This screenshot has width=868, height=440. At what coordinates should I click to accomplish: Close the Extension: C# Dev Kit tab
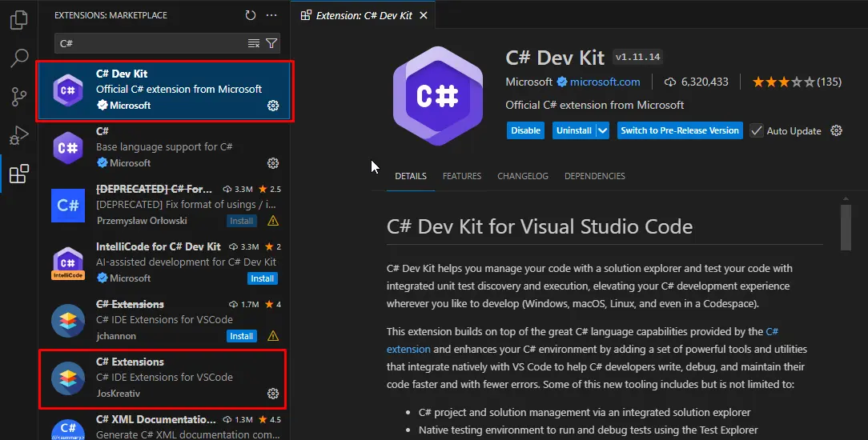point(424,15)
